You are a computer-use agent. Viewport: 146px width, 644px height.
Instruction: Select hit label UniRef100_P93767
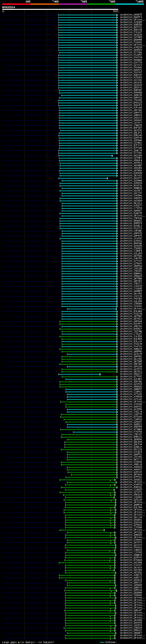[131, 72]
